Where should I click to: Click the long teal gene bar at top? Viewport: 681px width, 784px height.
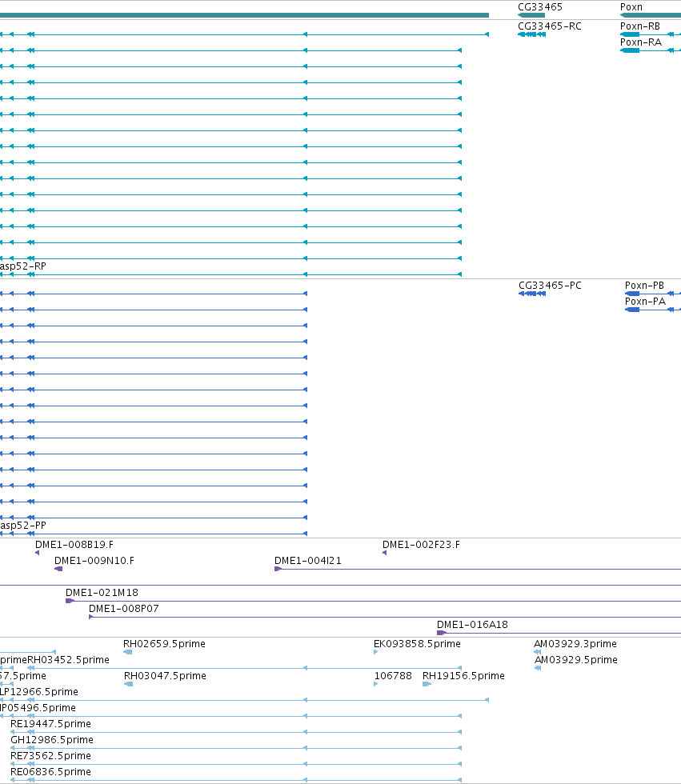[x=244, y=15]
